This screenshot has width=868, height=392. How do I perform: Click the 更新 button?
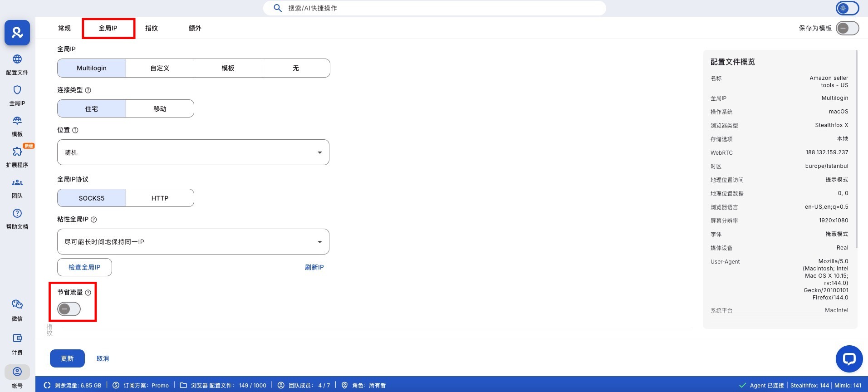pyautogui.click(x=67, y=358)
